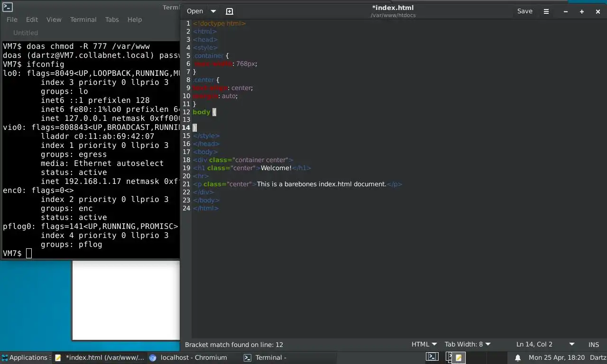
Task: Click the /var/www/htdocs path subtitle
Action: coord(393,15)
